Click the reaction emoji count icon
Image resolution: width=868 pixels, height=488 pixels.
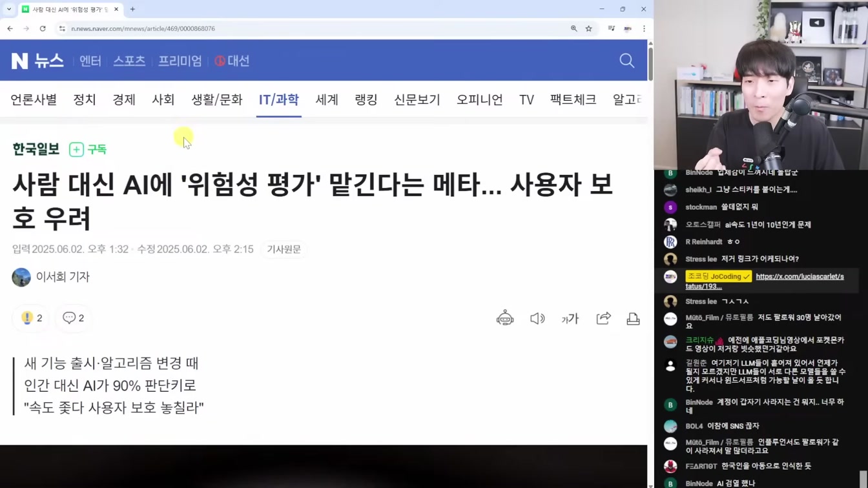(31, 318)
